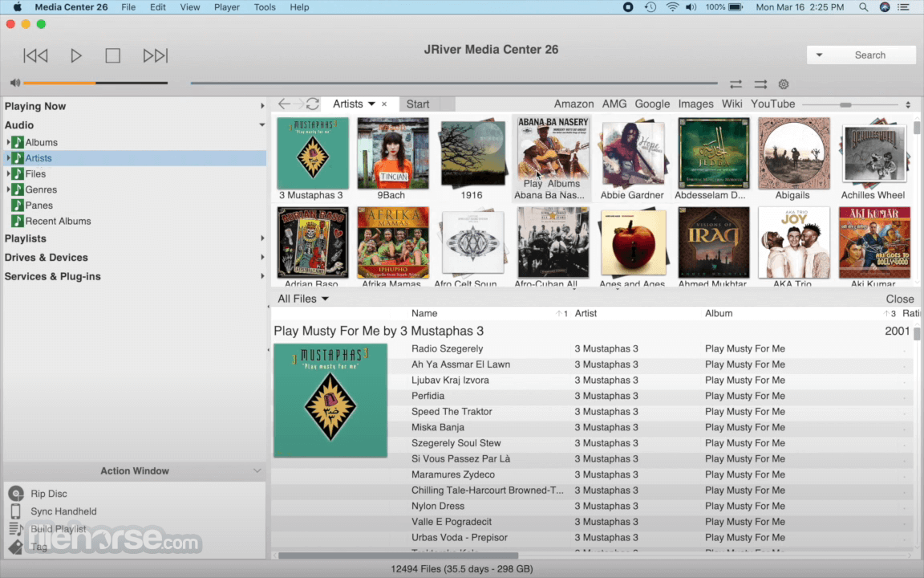924x578 pixels.
Task: Toggle repeat mode icon
Action: coord(736,84)
